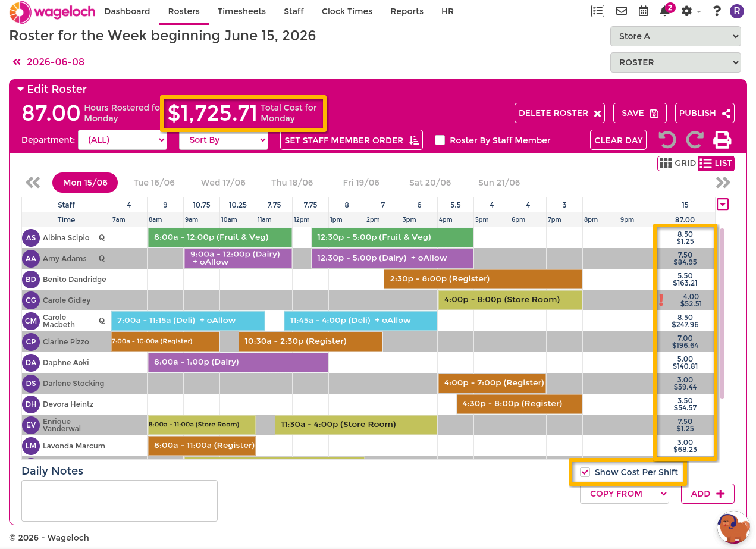The height and width of the screenshot is (549, 756).
Task: Click Carole Gidley's red warning exclamation
Action: [x=661, y=300]
